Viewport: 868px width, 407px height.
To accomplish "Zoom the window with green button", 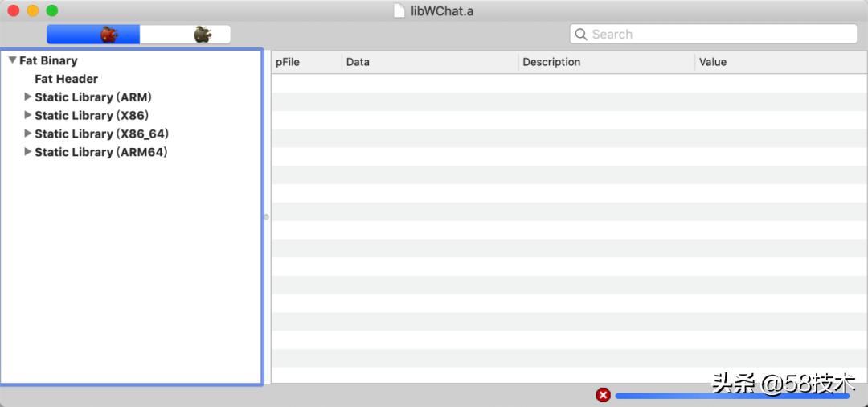I will click(x=52, y=10).
